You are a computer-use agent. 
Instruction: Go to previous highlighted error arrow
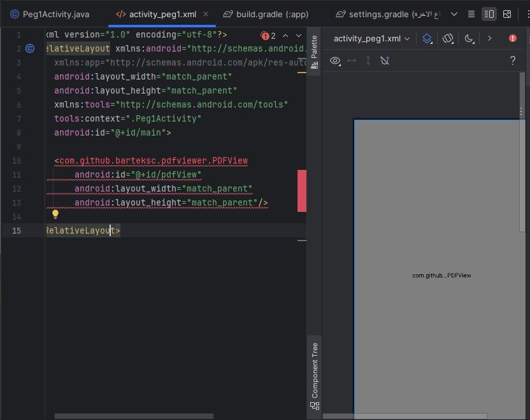(x=285, y=36)
